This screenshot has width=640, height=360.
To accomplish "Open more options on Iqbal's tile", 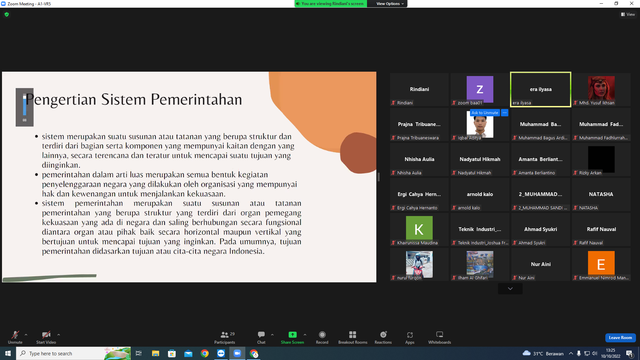I will (504, 113).
